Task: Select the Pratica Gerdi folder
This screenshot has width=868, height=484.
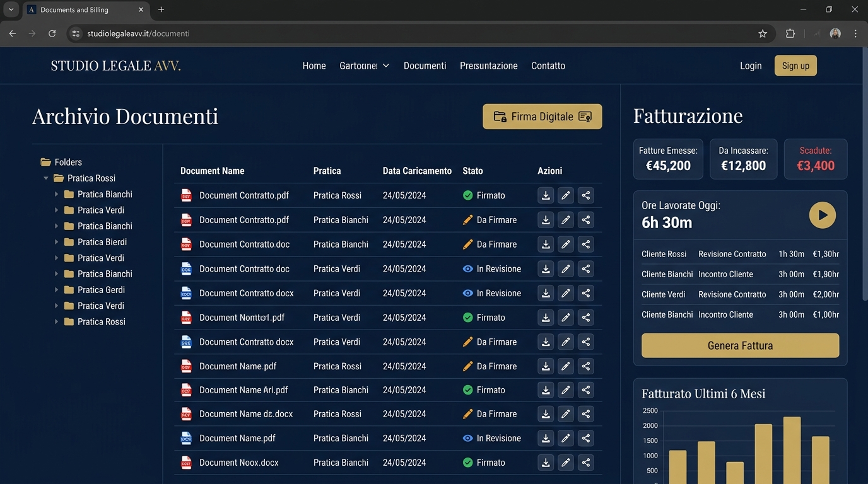Action: (x=95, y=290)
